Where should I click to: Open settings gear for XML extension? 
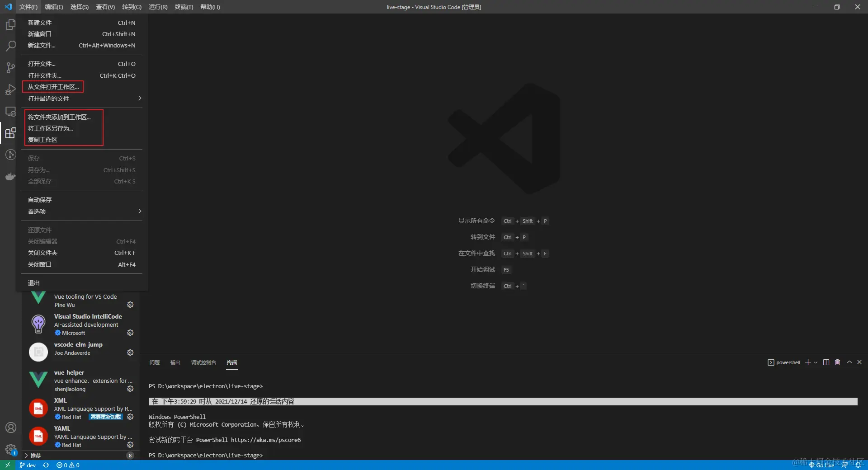click(x=130, y=417)
